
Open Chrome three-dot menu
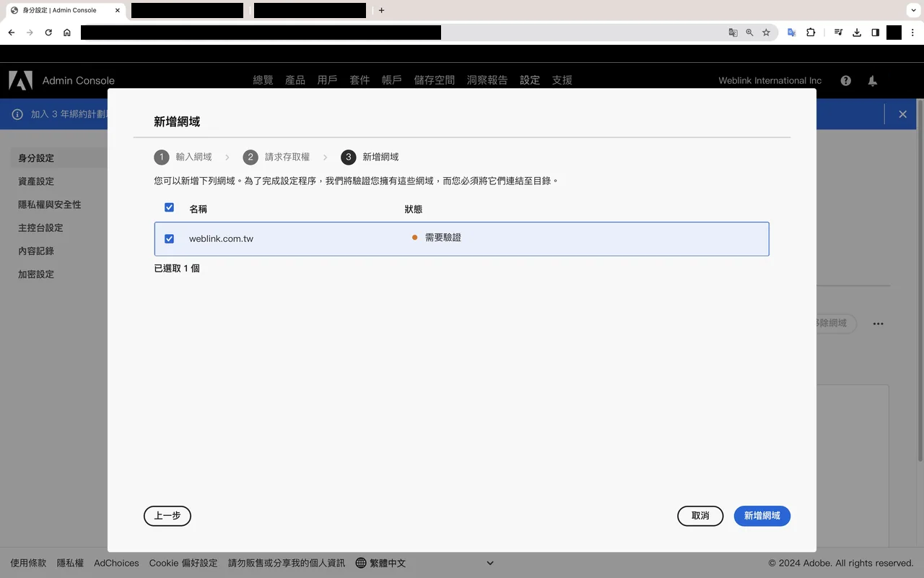coord(912,33)
